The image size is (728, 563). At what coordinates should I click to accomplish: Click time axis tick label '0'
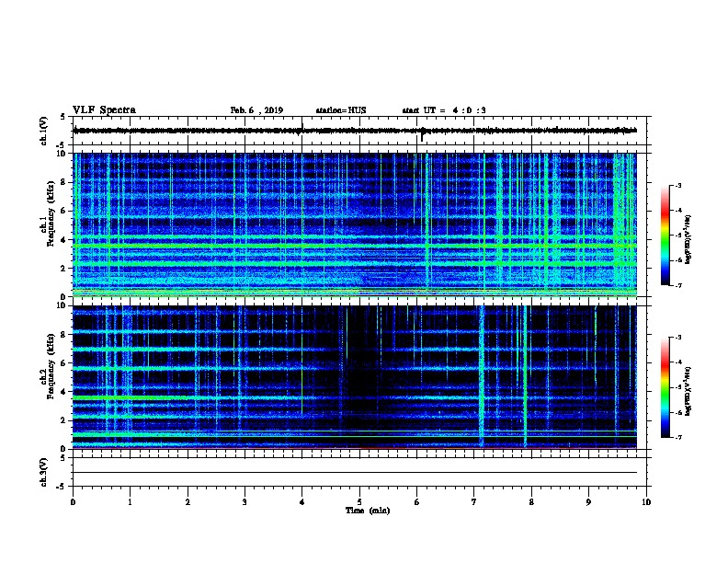(73, 502)
